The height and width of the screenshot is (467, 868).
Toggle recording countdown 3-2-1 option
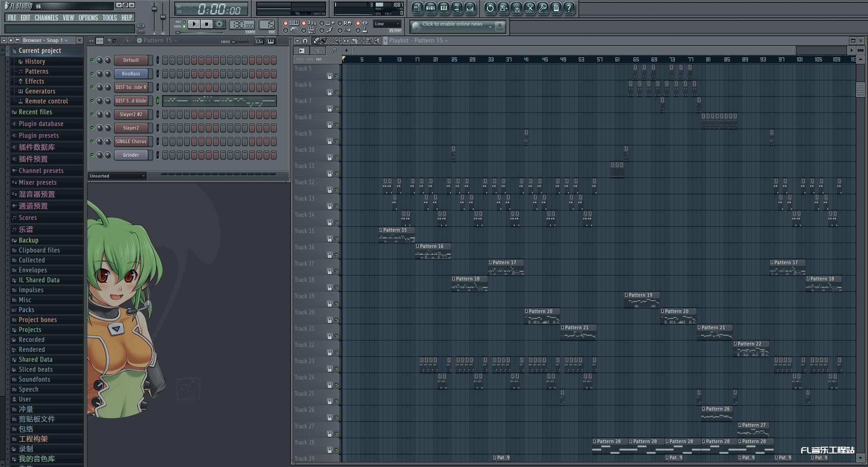pos(304,23)
